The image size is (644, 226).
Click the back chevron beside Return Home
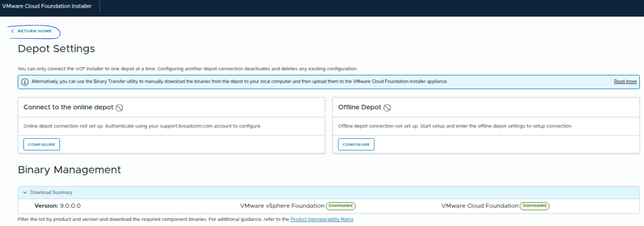tap(13, 31)
